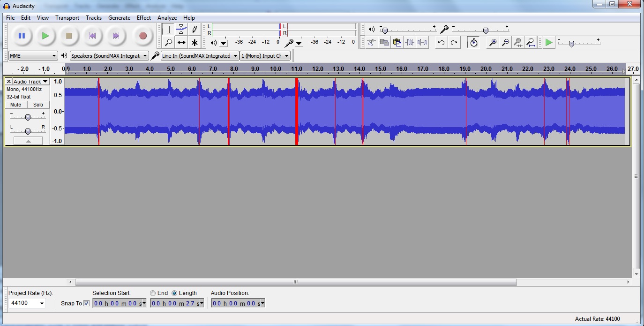Mute the audio track
Viewport: 644px width, 326px height.
[16, 105]
